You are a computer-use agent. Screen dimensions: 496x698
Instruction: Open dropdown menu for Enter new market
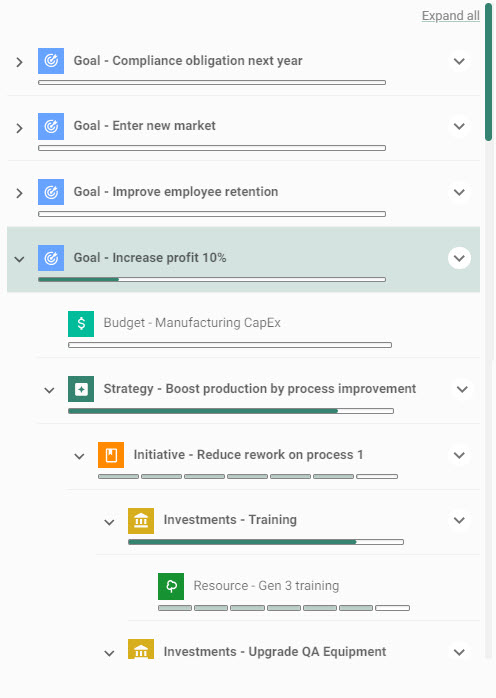point(459,126)
